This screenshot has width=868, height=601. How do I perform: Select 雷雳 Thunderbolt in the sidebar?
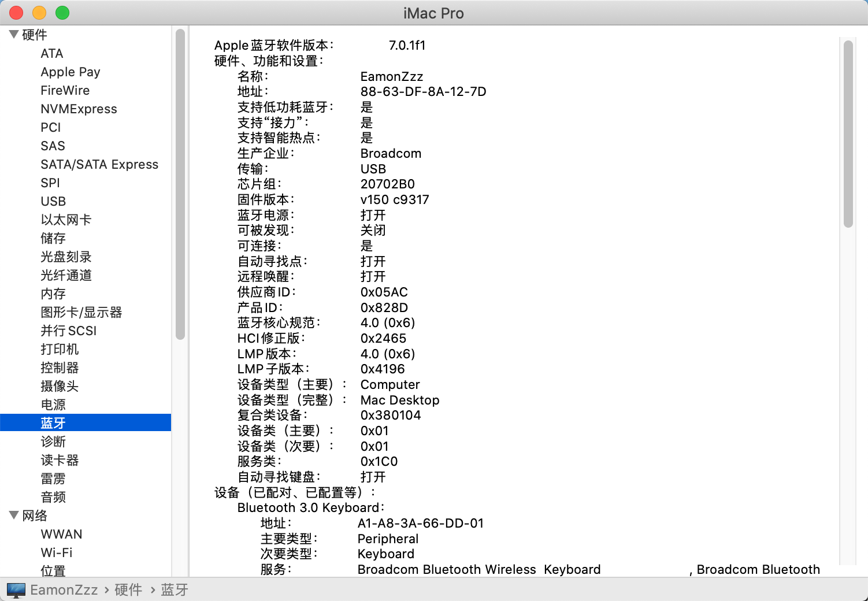[x=53, y=478]
